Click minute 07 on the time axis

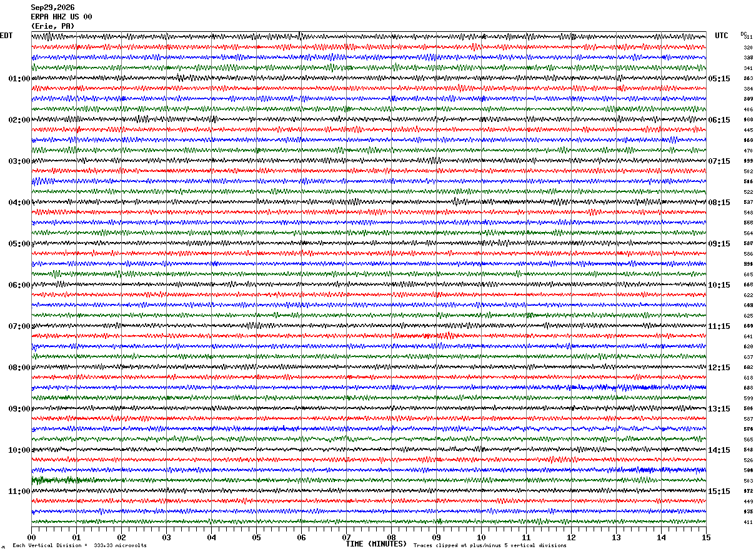pyautogui.click(x=346, y=537)
